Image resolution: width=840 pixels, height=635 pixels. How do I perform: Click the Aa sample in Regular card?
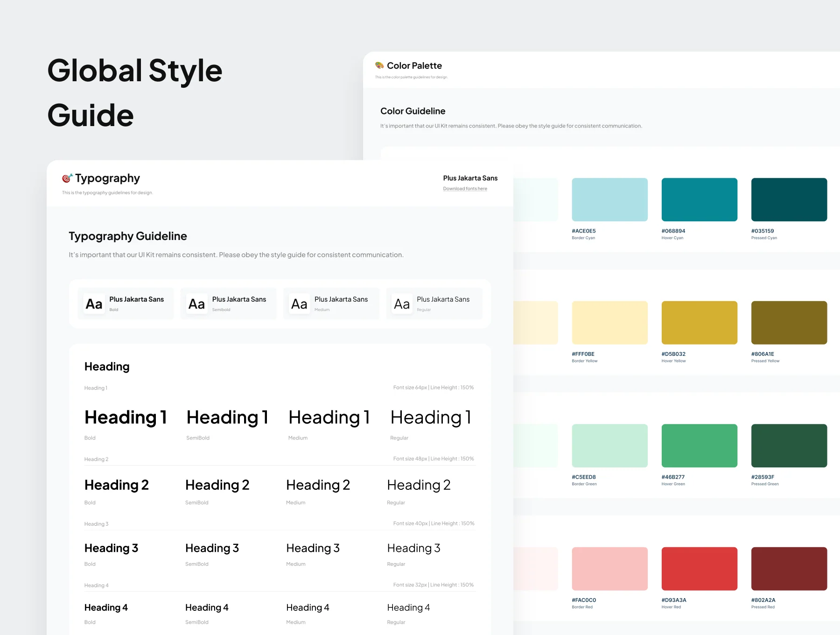click(x=402, y=304)
